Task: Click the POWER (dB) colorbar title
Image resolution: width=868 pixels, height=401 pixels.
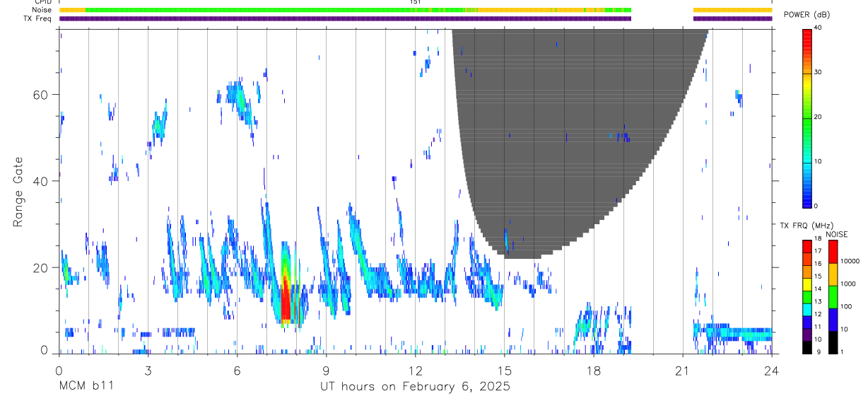Action: (807, 16)
